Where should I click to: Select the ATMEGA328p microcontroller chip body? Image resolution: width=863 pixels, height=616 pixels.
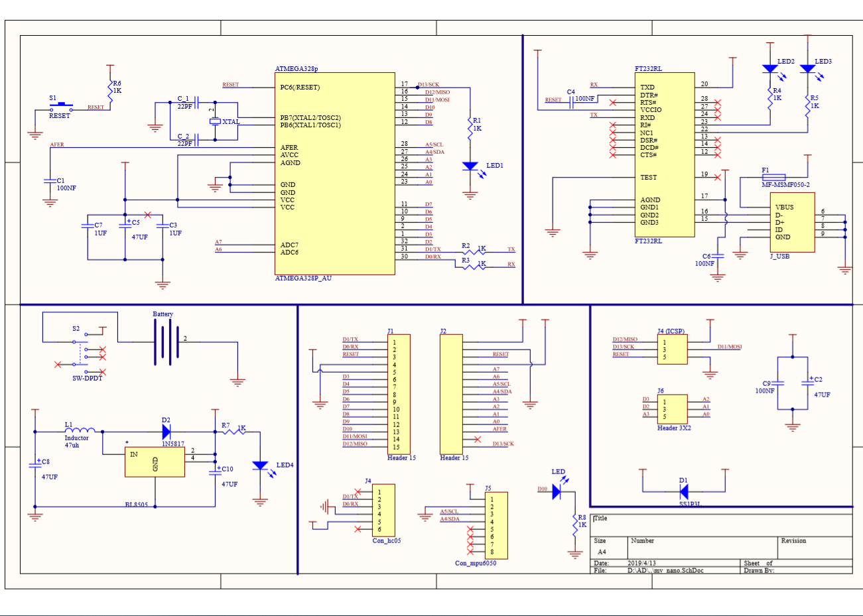pos(335,173)
